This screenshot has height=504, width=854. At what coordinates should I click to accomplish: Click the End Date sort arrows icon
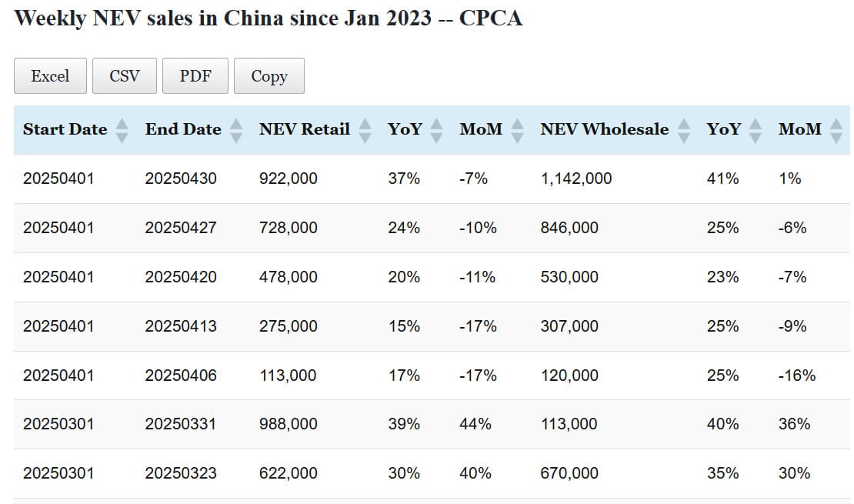[236, 130]
